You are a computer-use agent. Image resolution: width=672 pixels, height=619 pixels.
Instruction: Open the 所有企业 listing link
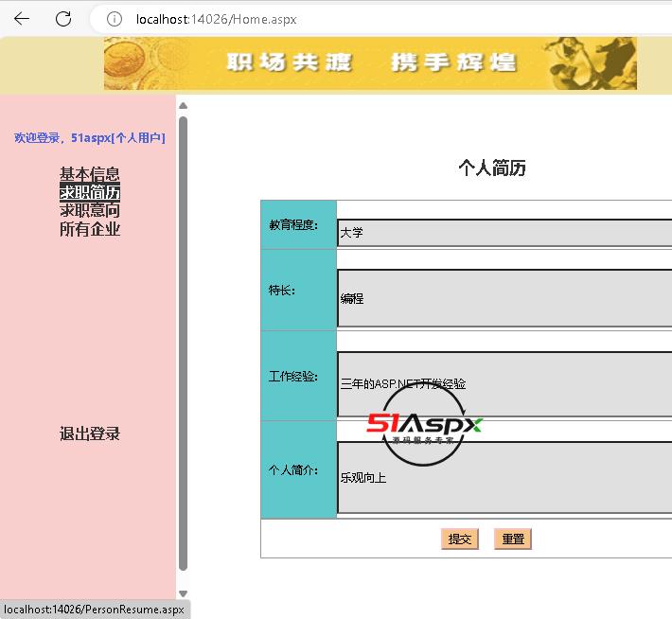[x=90, y=229]
